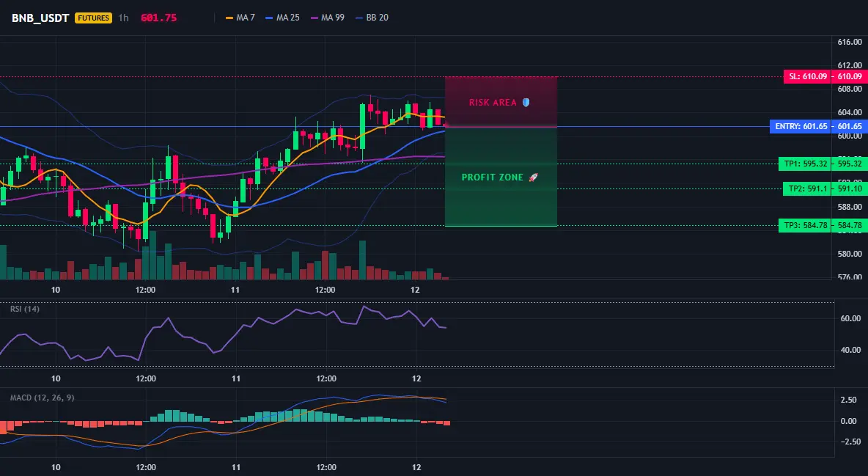Click the 608.00 price axis value
This screenshot has height=476, width=868.
850,89
